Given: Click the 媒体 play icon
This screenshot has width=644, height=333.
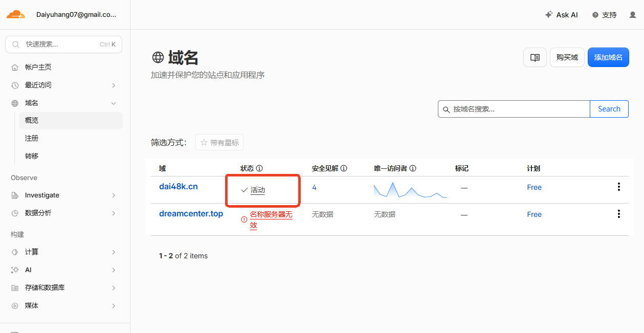Looking at the screenshot, I should [15, 305].
